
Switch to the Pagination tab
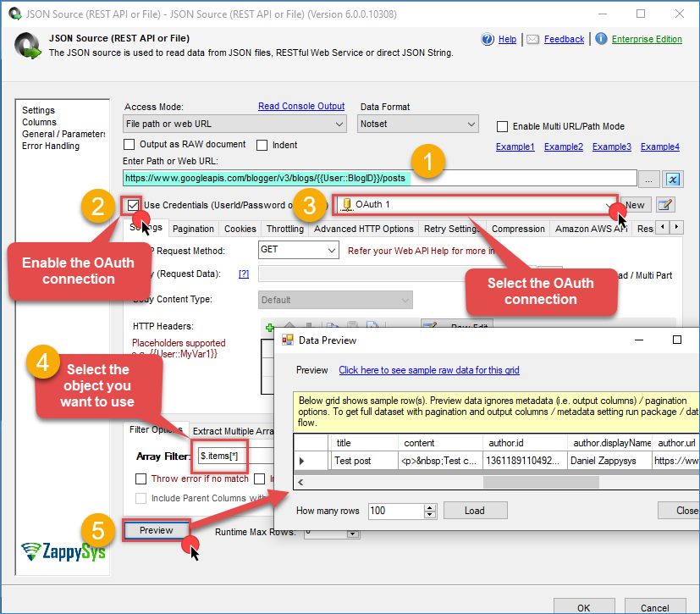tap(193, 229)
